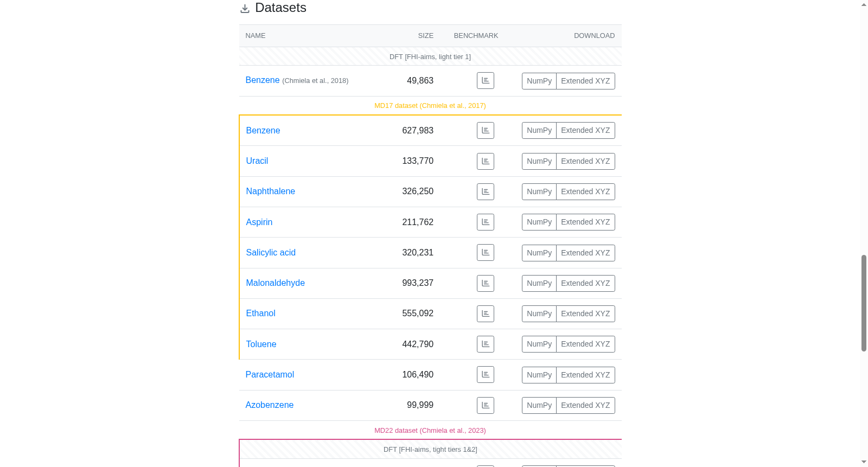The width and height of the screenshot is (868, 467).
Task: Show Azobenzene benchmark chart icon
Action: click(486, 405)
